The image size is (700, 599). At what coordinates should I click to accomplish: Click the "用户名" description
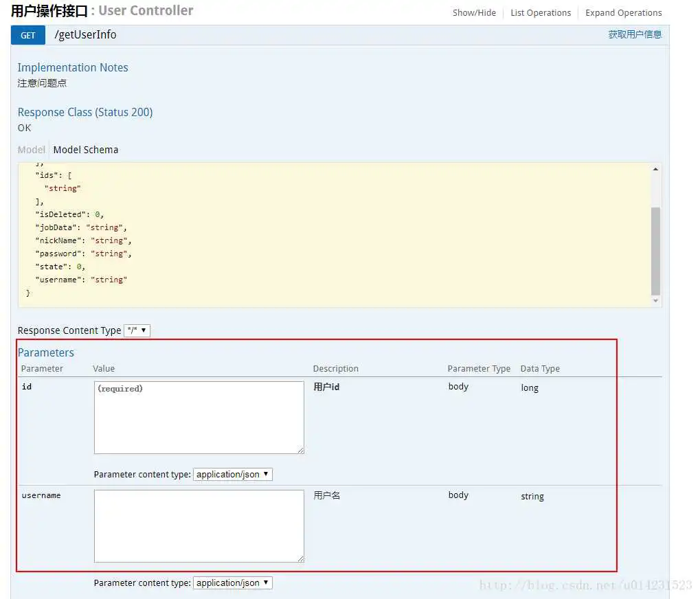coord(327,495)
